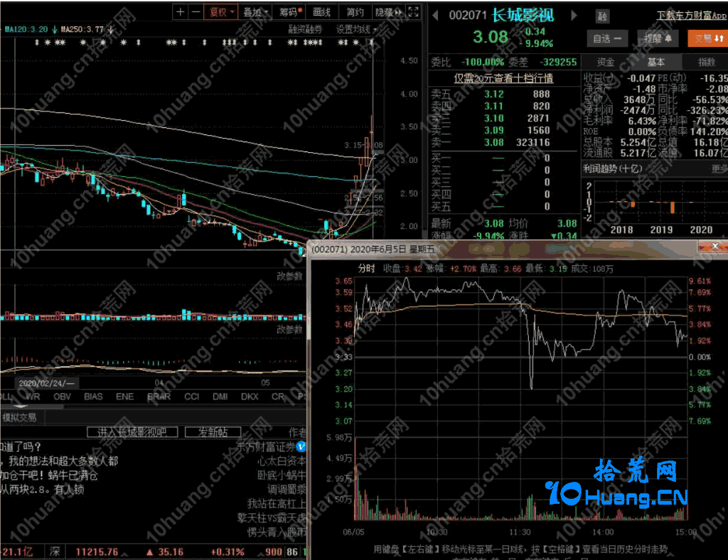Select DMI indicator tab
The width and height of the screenshot is (728, 560).
220,397
